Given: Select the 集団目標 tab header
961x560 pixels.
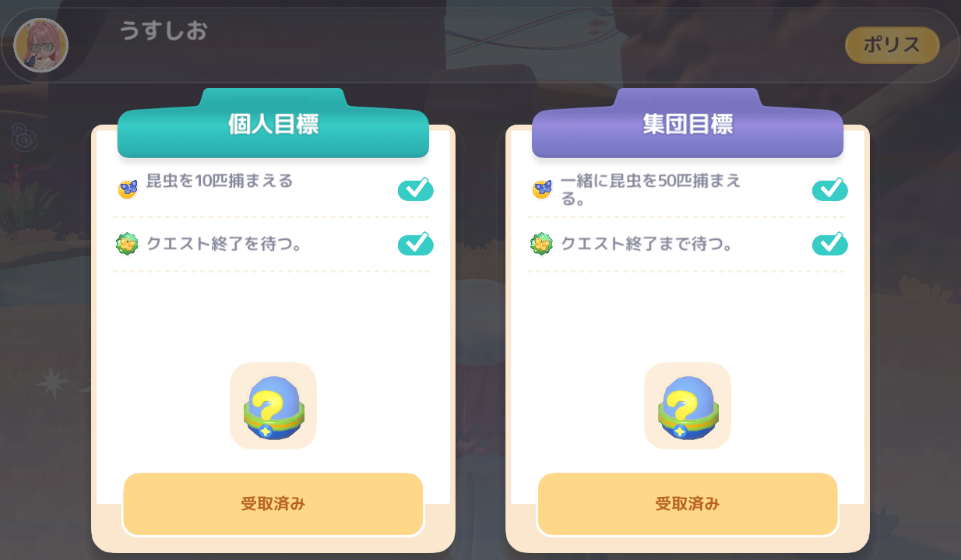Looking at the screenshot, I should coord(688,125).
